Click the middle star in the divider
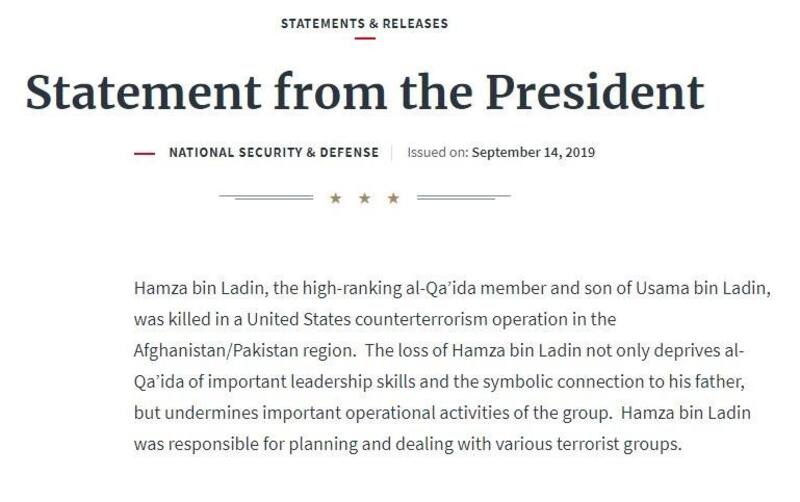Viewport: 800px width, 502px height. coord(364,198)
